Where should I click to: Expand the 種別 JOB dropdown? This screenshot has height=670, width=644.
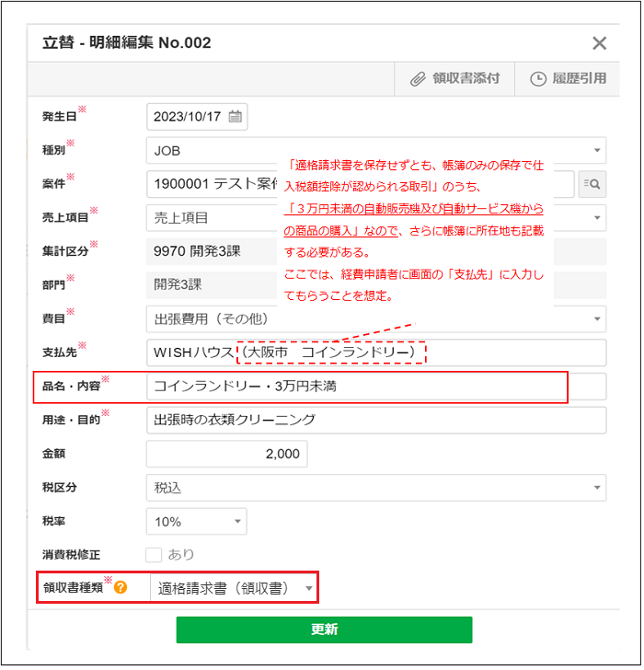pyautogui.click(x=375, y=150)
